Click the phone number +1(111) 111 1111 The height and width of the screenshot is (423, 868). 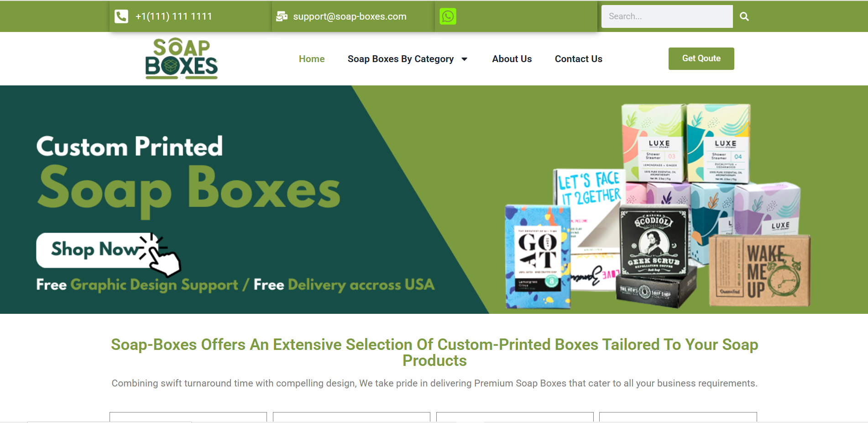(x=174, y=16)
